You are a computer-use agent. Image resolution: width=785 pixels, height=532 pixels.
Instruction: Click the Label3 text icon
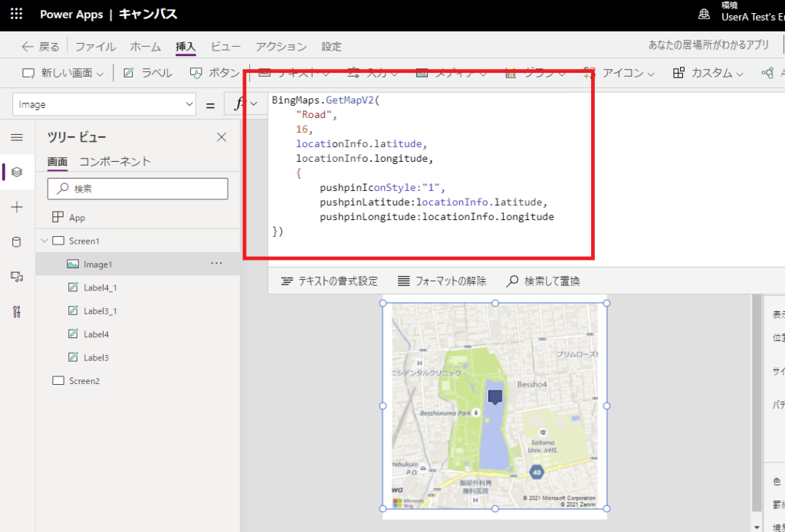(x=73, y=357)
